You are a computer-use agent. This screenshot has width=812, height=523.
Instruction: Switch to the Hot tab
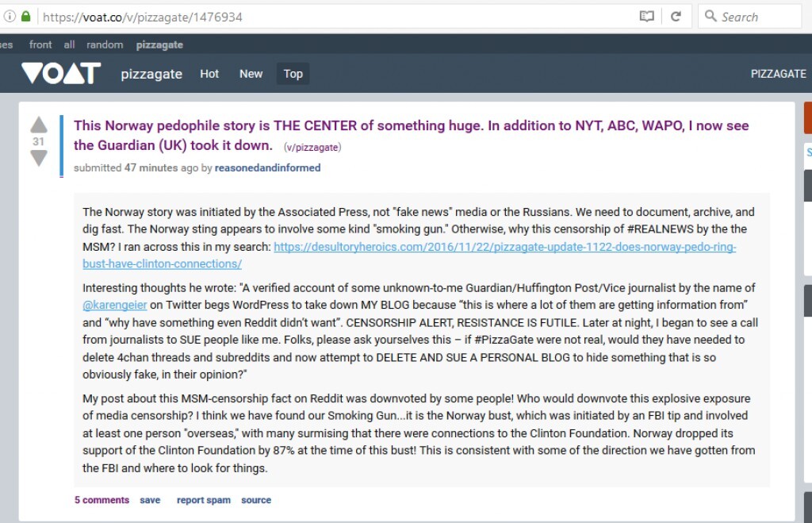209,74
